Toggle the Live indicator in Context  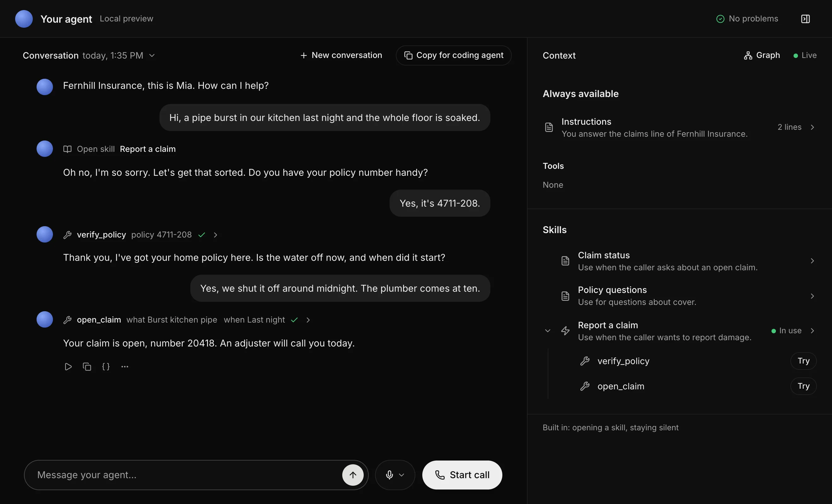[x=805, y=55]
